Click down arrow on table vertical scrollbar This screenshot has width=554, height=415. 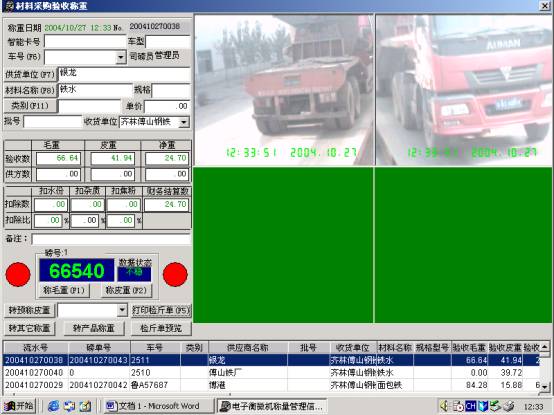(545, 386)
